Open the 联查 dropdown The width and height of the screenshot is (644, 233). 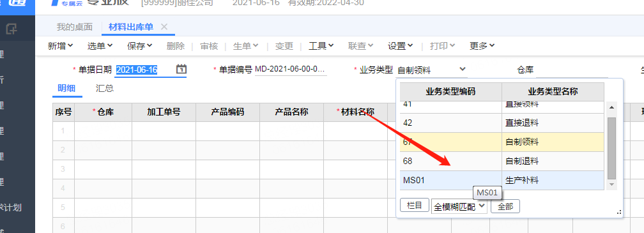pos(360,46)
